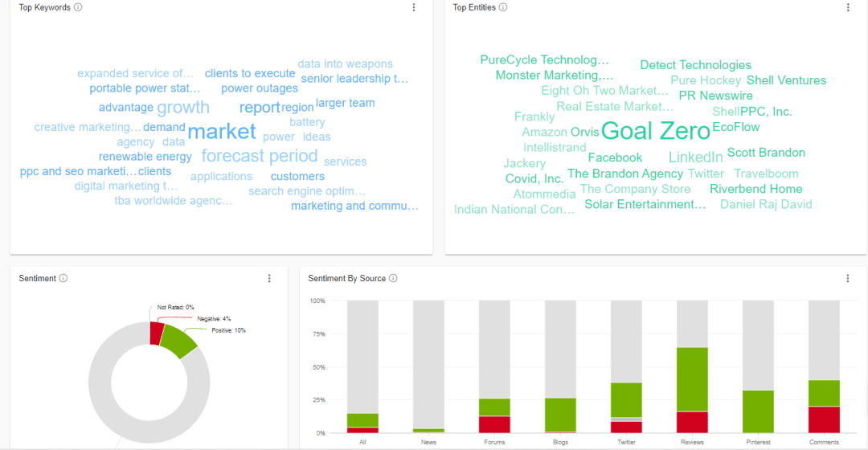
Task: Click green Positive slice of sentiment donut
Action: (178, 342)
